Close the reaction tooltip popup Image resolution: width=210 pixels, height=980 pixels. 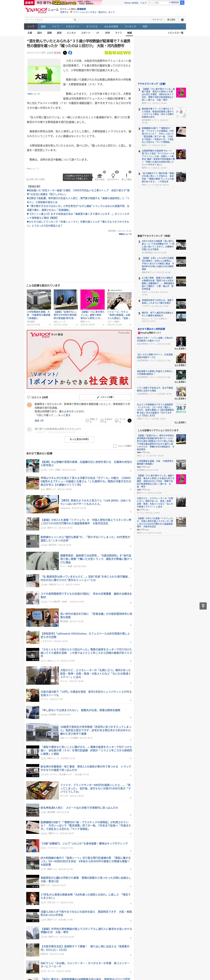click(x=91, y=175)
